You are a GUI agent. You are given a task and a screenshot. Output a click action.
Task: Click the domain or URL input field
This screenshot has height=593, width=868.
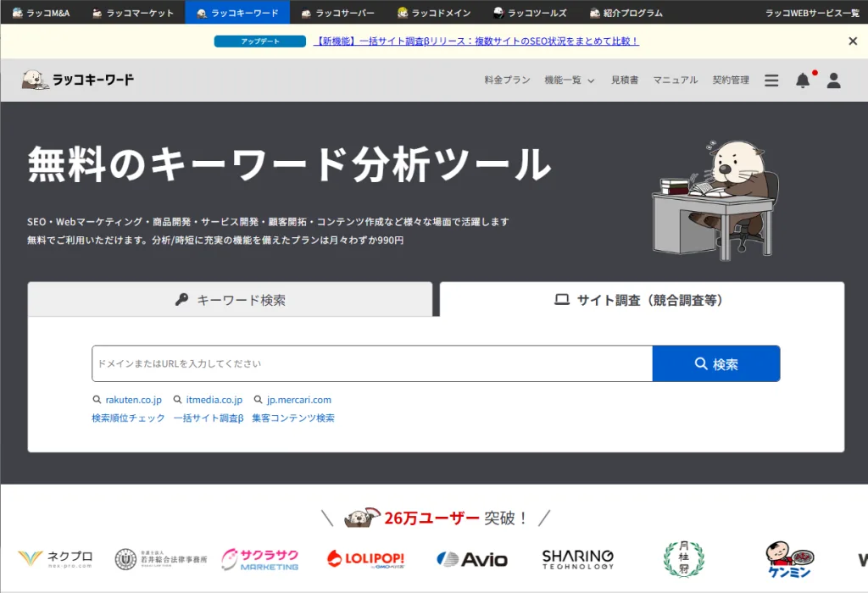tap(372, 363)
